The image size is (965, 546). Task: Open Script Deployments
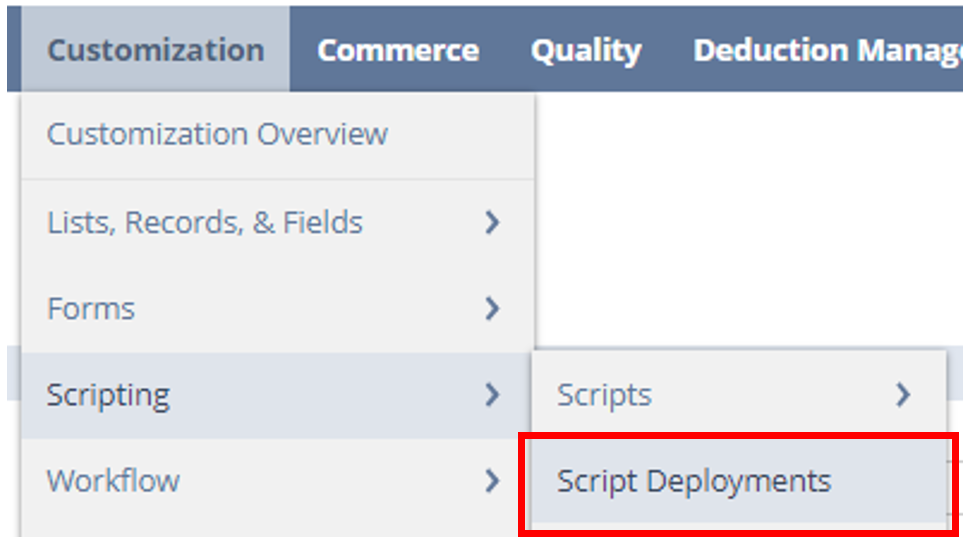[693, 481]
